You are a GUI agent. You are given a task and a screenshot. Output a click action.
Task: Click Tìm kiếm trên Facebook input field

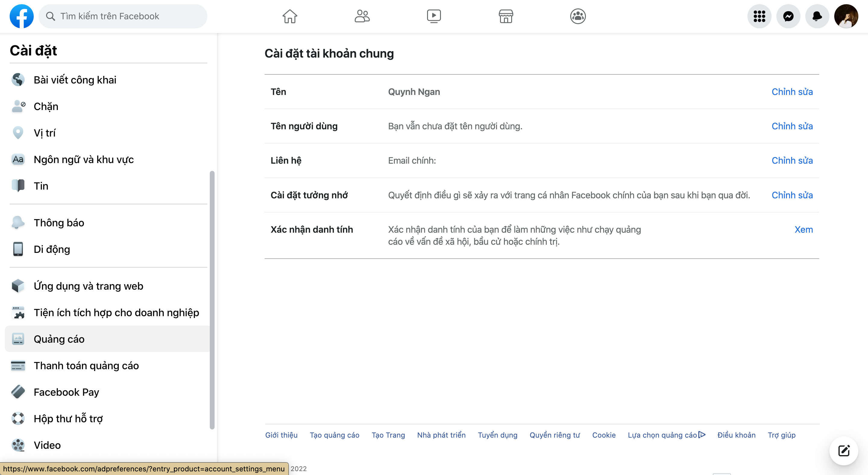point(122,16)
